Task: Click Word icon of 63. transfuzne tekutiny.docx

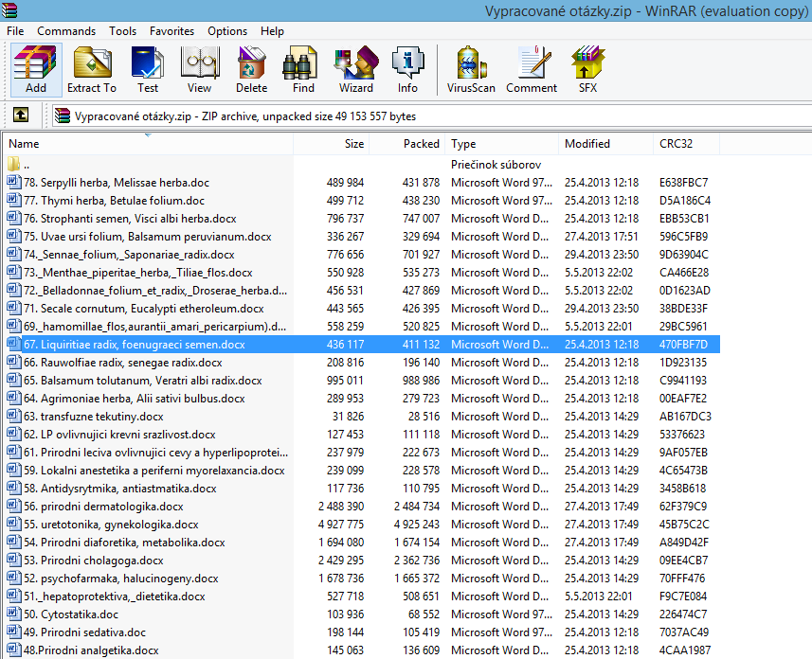Action: 14,417
